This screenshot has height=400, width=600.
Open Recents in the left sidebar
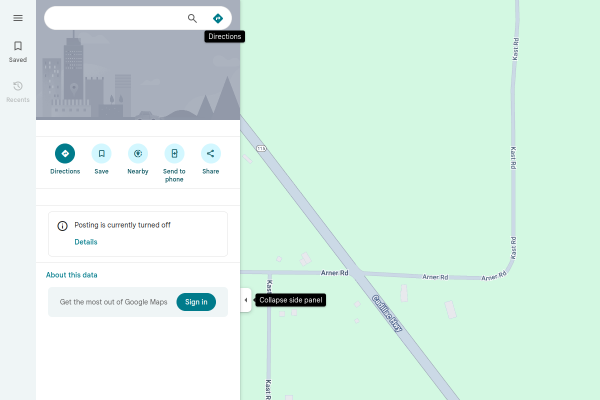coord(17,91)
